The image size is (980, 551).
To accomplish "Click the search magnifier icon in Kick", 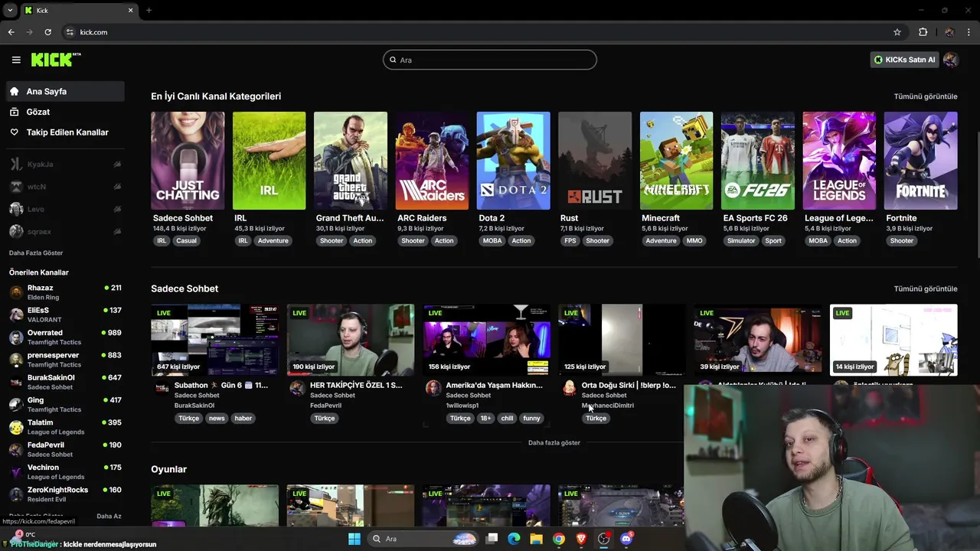I will [x=393, y=60].
